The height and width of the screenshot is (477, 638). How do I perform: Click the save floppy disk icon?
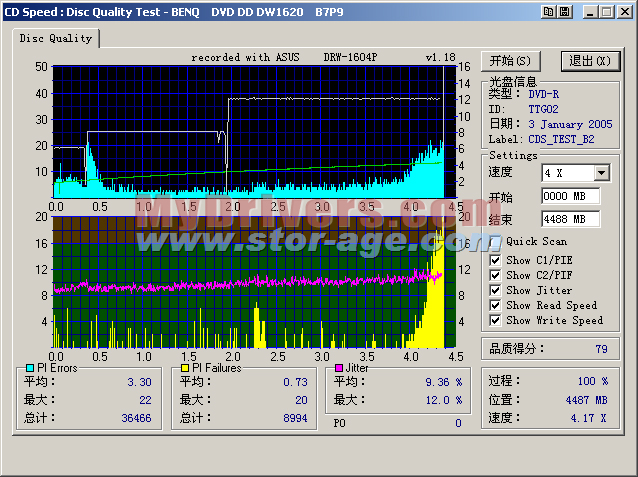(564, 12)
